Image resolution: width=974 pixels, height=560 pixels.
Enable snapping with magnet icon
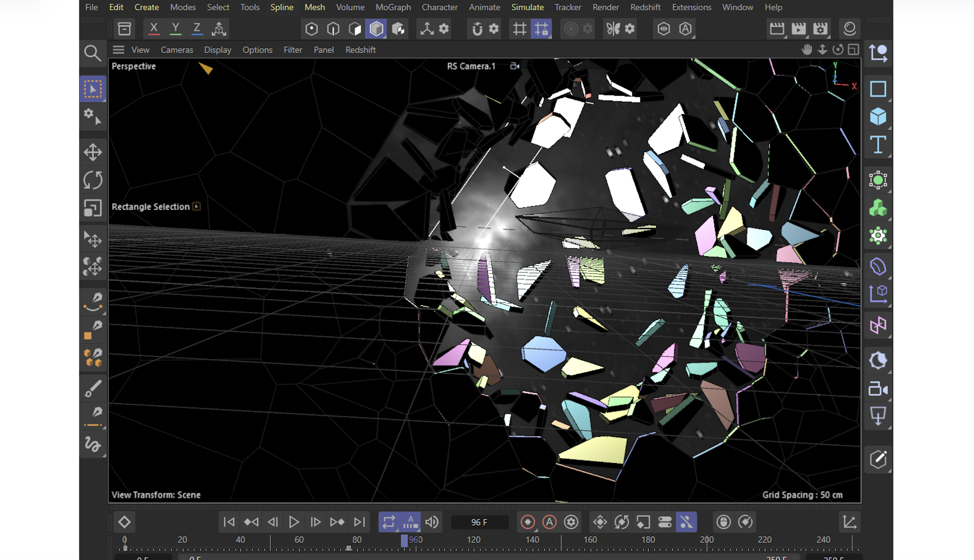(x=477, y=29)
